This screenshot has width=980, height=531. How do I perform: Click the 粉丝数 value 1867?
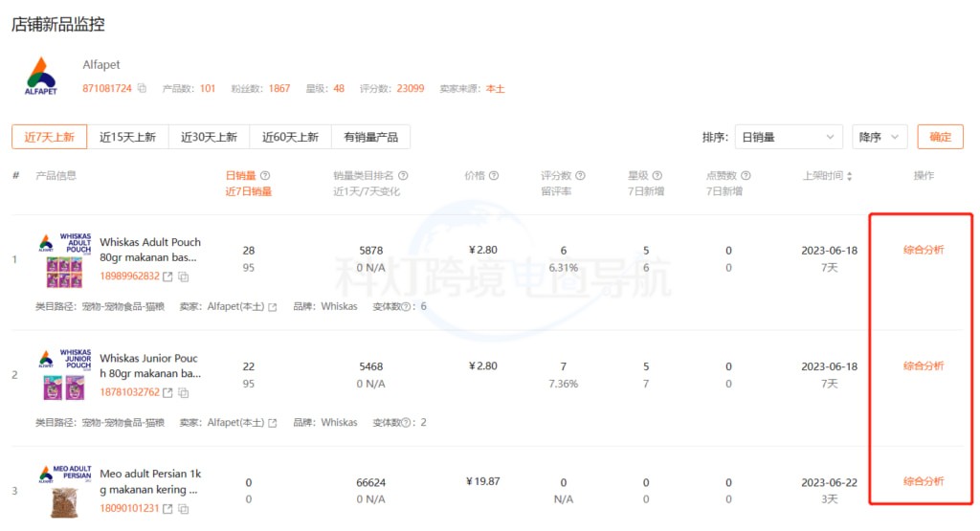[279, 88]
